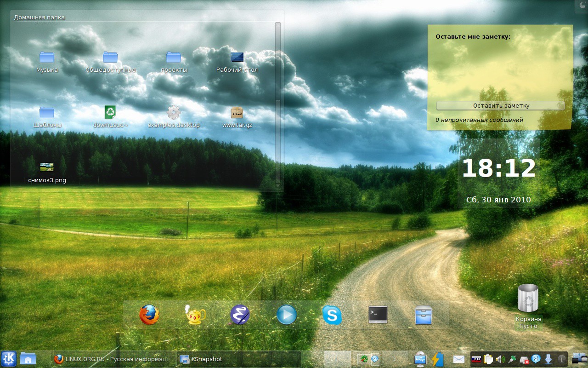Open the file cabinet archive icon in dock

(423, 315)
